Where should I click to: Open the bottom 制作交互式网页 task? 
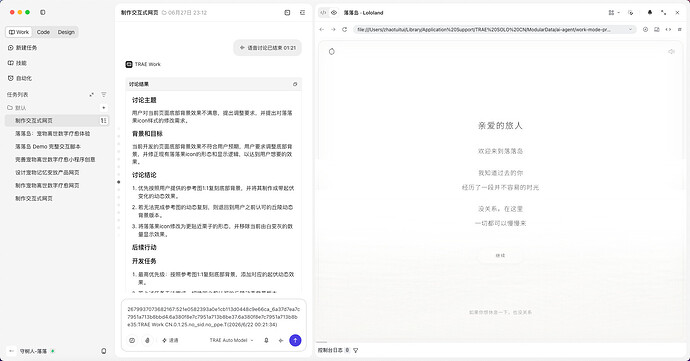[x=34, y=199]
